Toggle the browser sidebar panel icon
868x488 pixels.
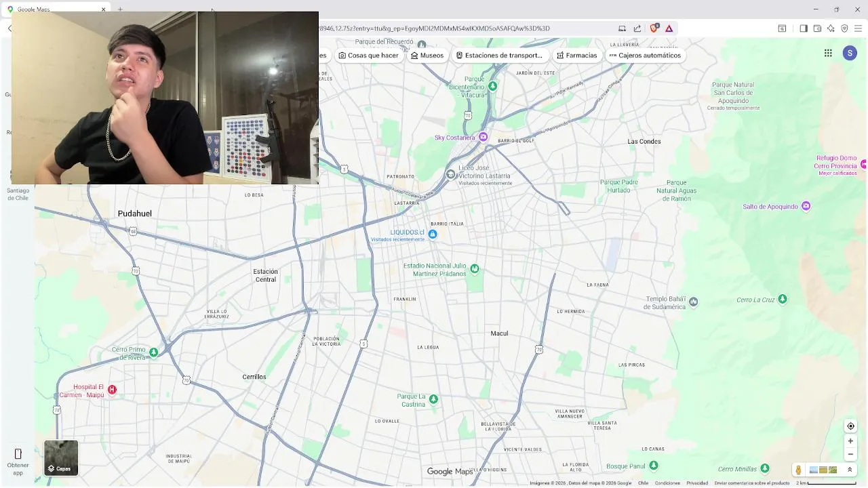tap(804, 28)
